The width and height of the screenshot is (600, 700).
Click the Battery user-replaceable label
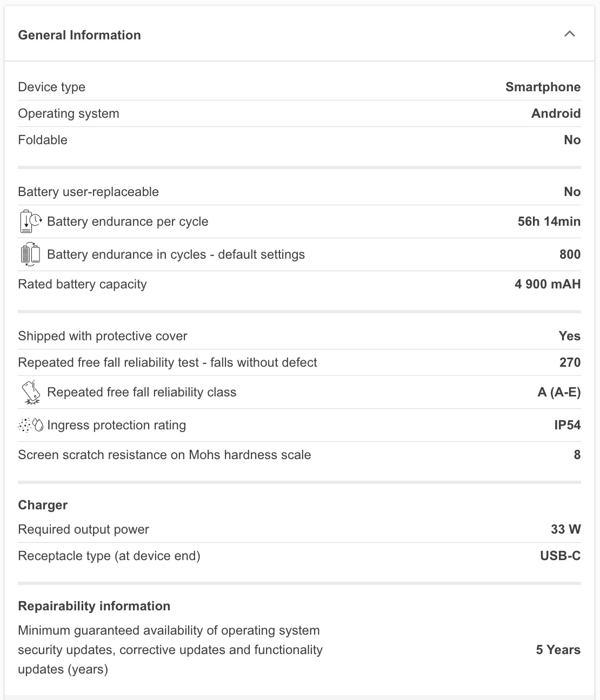[x=89, y=192]
